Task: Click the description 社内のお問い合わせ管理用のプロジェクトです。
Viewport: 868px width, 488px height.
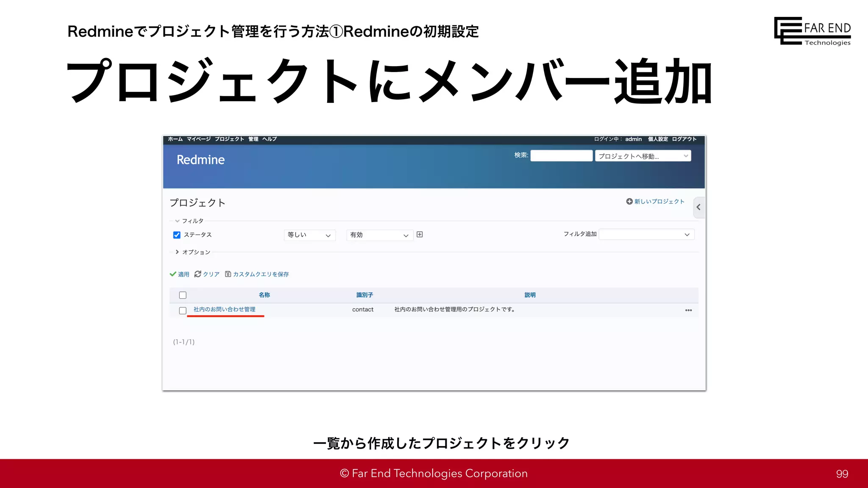Action: (455, 310)
